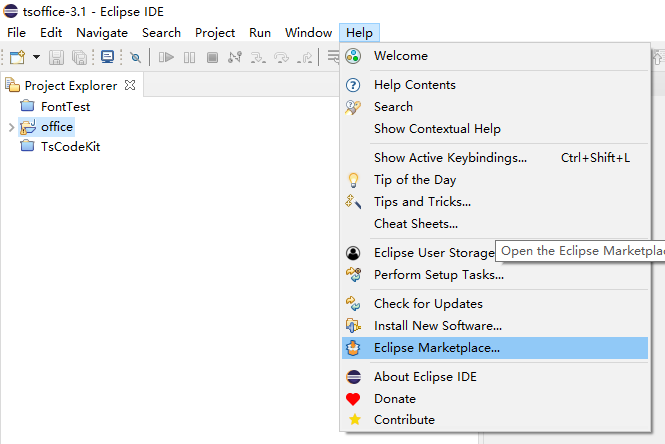This screenshot has width=665, height=444.
Task: Choose Cheat Sheets
Action: (x=495, y=224)
